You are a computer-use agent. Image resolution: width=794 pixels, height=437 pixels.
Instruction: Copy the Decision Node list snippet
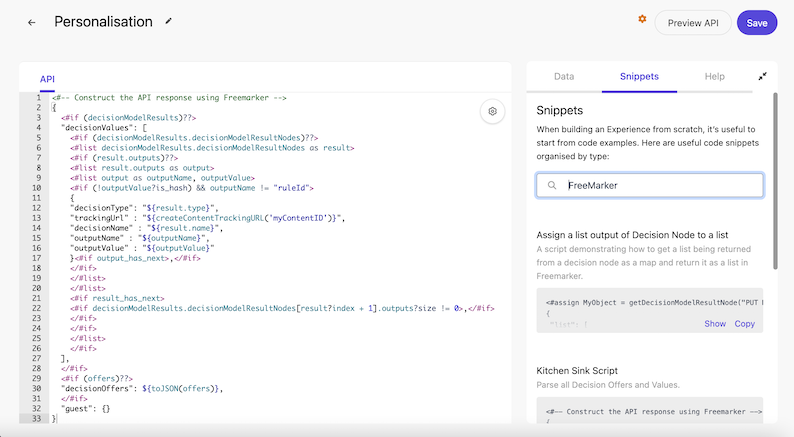tap(744, 324)
